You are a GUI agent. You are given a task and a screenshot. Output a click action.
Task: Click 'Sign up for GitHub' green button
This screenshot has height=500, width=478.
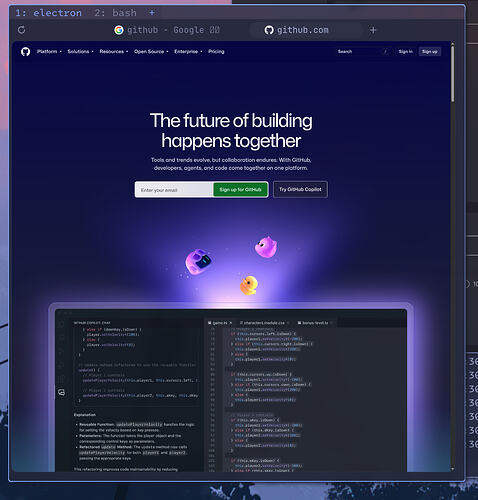coord(240,190)
